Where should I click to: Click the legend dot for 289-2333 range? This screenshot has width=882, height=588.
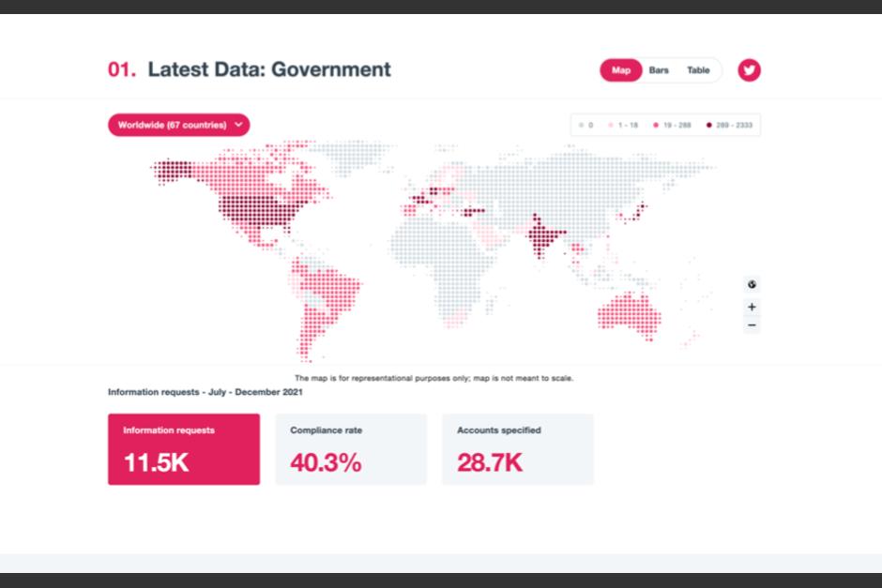tap(711, 124)
